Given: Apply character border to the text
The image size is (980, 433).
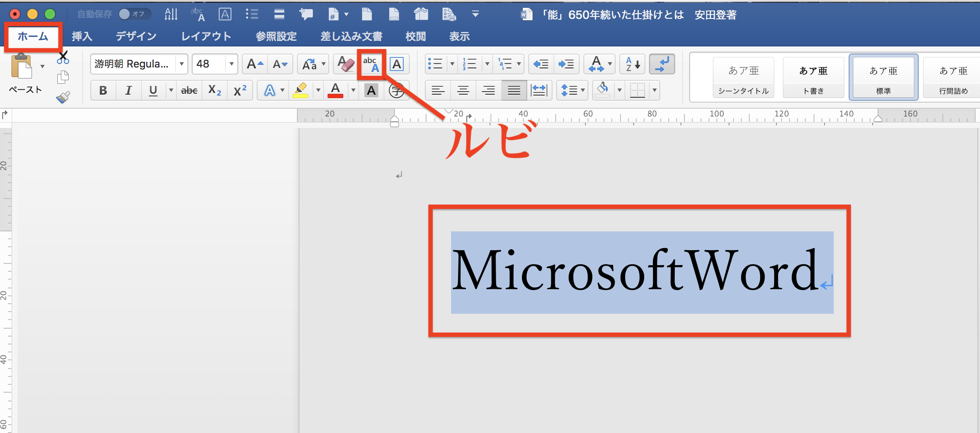Looking at the screenshot, I should coord(397,64).
